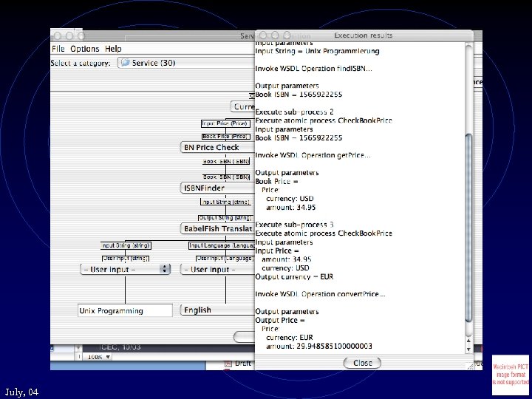Viewport: 532px width, 399px height.
Task: Click the scroll up arrow in Execution results
Action: coord(468,341)
